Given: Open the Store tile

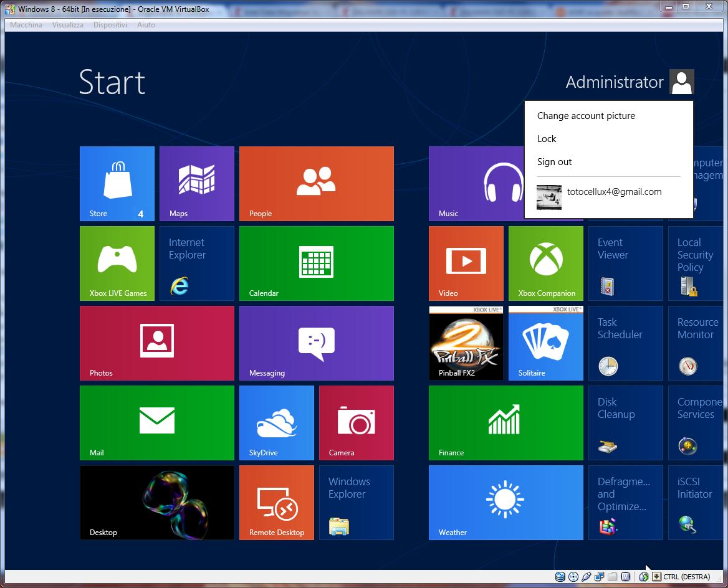Looking at the screenshot, I should tap(117, 184).
